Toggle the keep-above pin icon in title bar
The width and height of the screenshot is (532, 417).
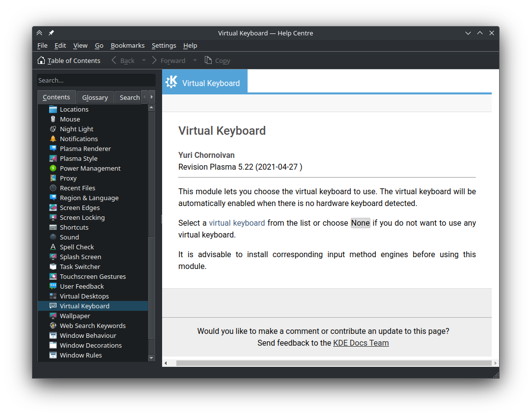pyautogui.click(x=51, y=33)
